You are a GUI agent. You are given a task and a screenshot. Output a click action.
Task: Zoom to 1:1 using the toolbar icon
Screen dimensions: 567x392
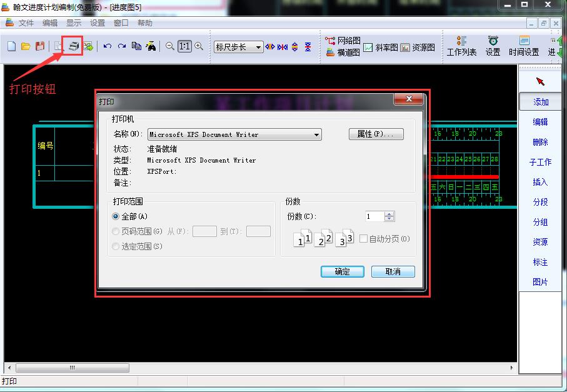[183, 46]
